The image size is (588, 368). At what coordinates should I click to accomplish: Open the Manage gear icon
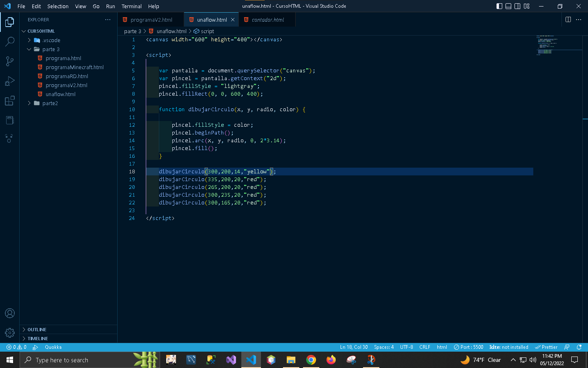pos(10,332)
